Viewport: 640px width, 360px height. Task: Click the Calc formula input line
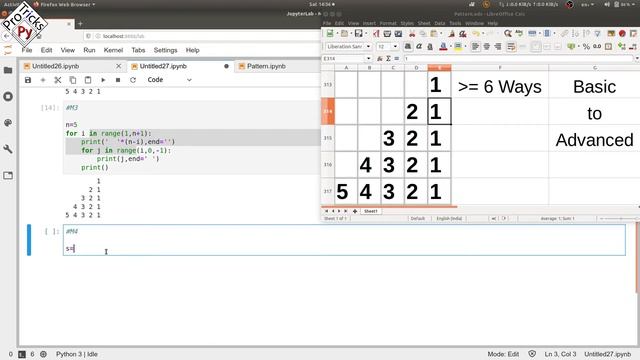pyautogui.click(x=519, y=58)
